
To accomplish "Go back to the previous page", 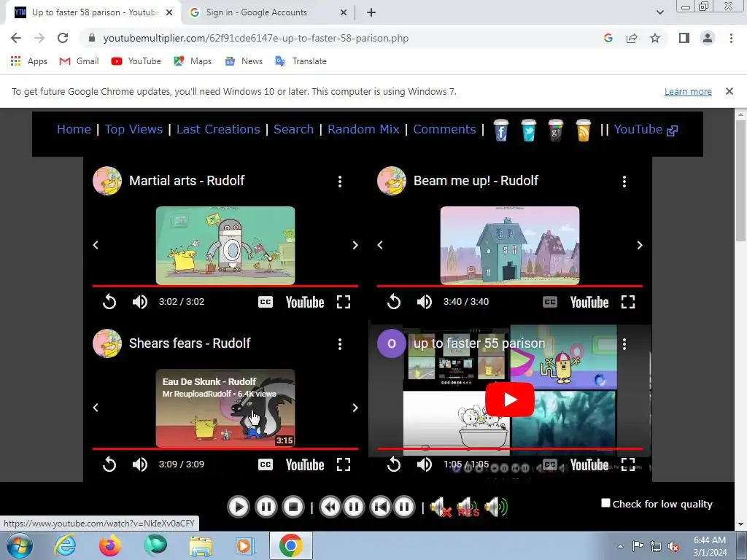I will pyautogui.click(x=16, y=38).
